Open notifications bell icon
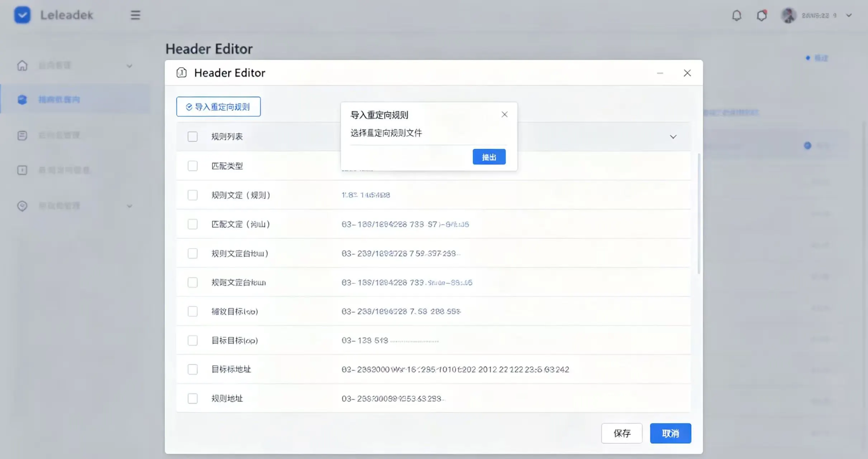Image resolution: width=868 pixels, height=459 pixels. point(736,15)
